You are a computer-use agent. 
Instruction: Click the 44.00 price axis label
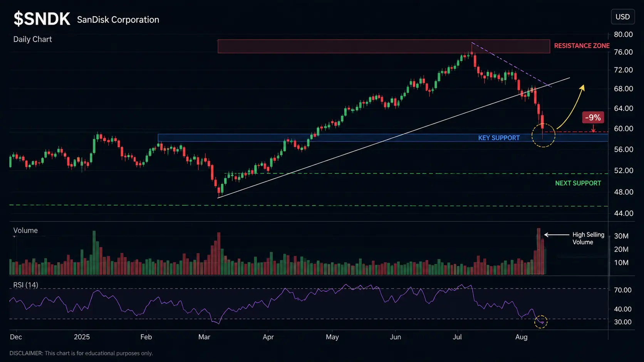tap(623, 213)
